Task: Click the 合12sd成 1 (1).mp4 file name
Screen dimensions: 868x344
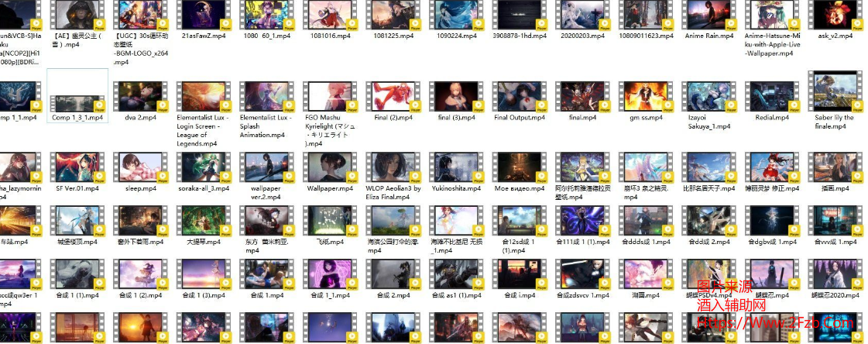Action: [x=518, y=246]
